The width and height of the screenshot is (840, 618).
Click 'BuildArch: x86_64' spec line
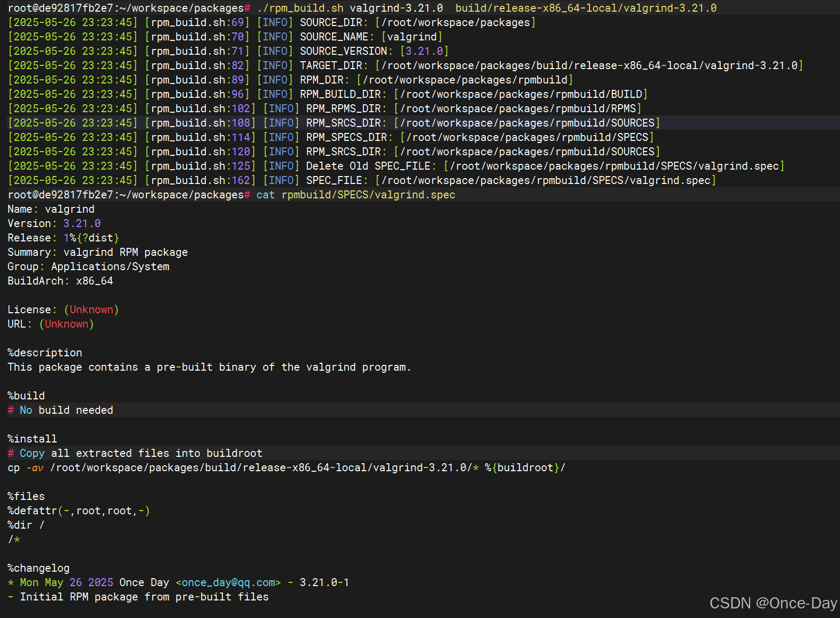60,281
